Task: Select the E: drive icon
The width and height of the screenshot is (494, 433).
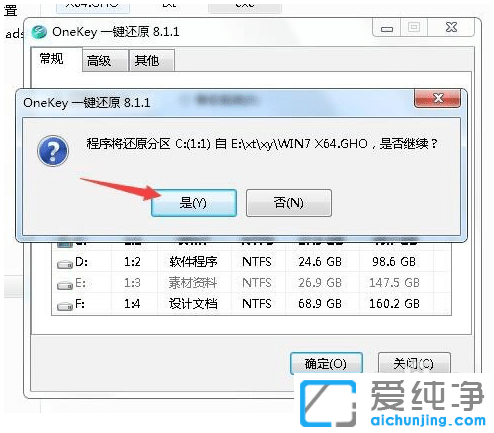Action: (x=65, y=285)
